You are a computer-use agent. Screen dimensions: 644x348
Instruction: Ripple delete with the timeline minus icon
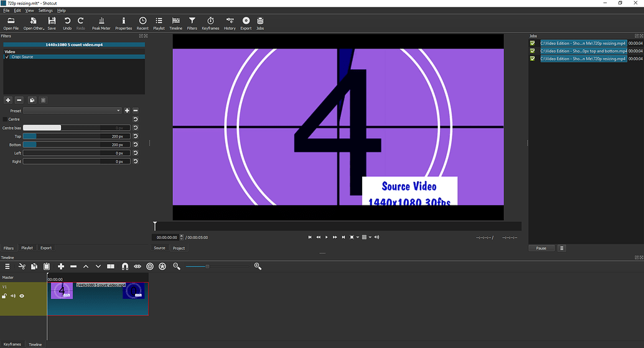click(73, 266)
